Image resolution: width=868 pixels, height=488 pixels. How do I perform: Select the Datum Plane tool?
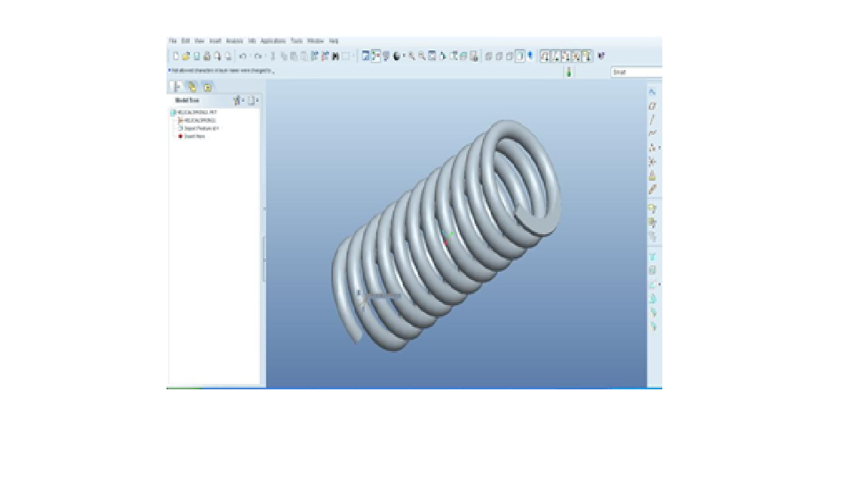(x=652, y=105)
